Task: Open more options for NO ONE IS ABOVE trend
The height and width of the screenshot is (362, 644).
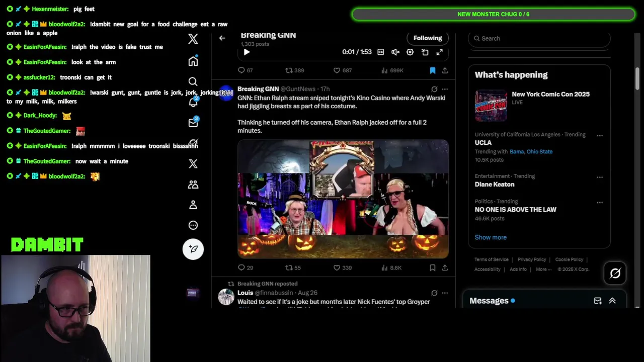Action: 600,203
